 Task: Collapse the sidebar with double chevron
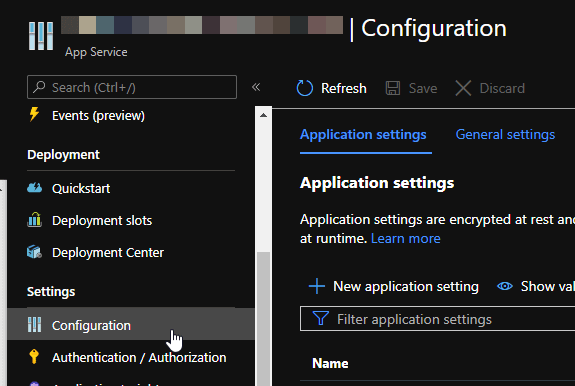point(256,87)
